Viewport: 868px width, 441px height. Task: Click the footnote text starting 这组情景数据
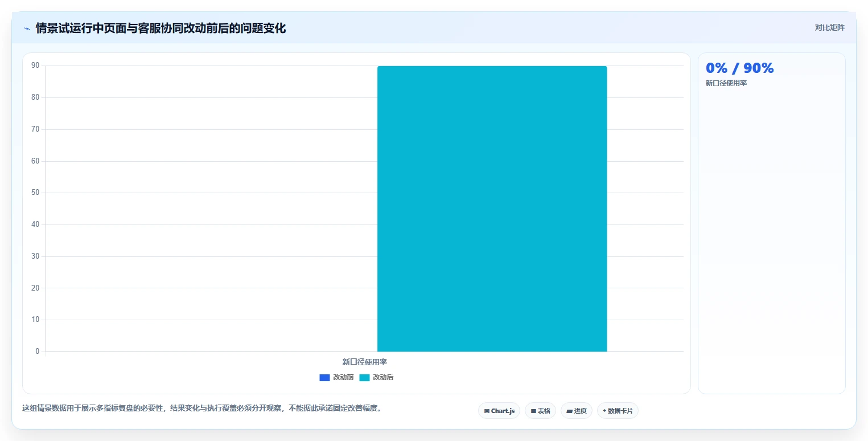(x=201, y=408)
